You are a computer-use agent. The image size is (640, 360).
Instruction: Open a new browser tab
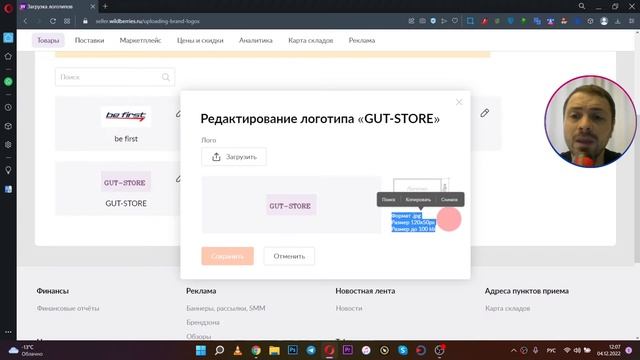tap(105, 6)
